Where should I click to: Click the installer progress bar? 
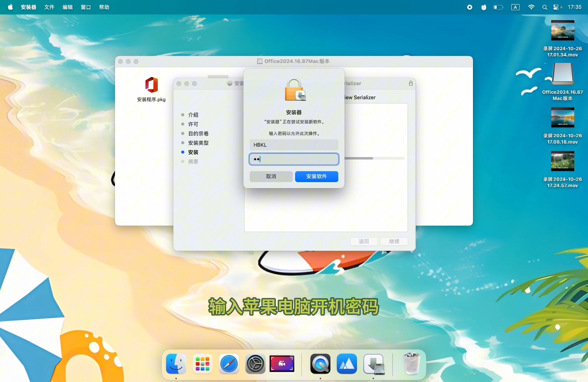pyautogui.click(x=374, y=158)
